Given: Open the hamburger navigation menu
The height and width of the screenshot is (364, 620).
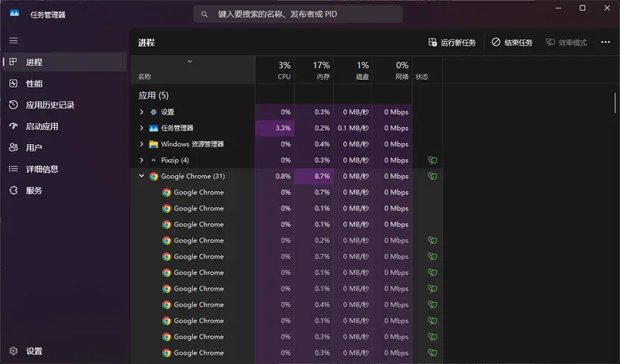Looking at the screenshot, I should (13, 40).
